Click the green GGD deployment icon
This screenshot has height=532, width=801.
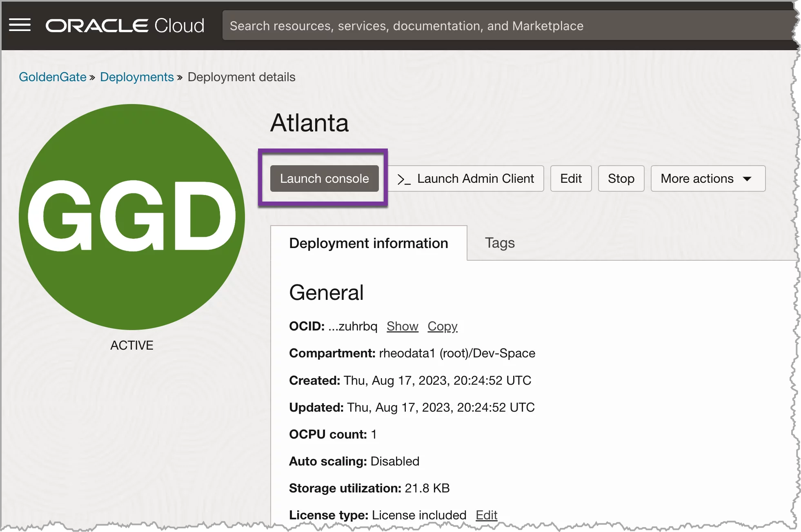pos(131,217)
